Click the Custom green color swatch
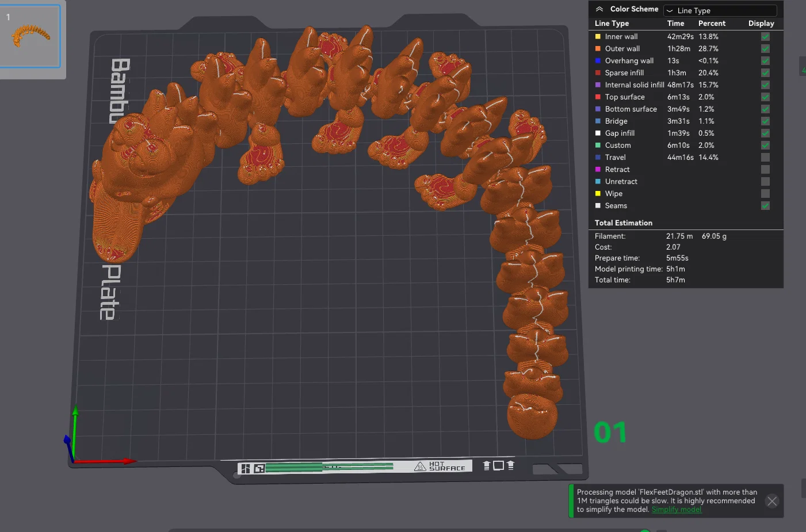Image resolution: width=806 pixels, height=532 pixels. click(x=598, y=146)
